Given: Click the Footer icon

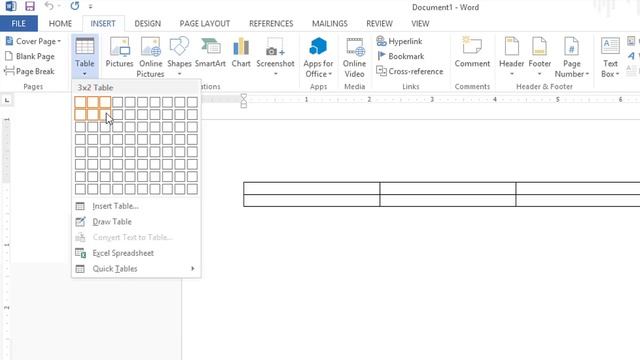Looking at the screenshot, I should point(539,46).
